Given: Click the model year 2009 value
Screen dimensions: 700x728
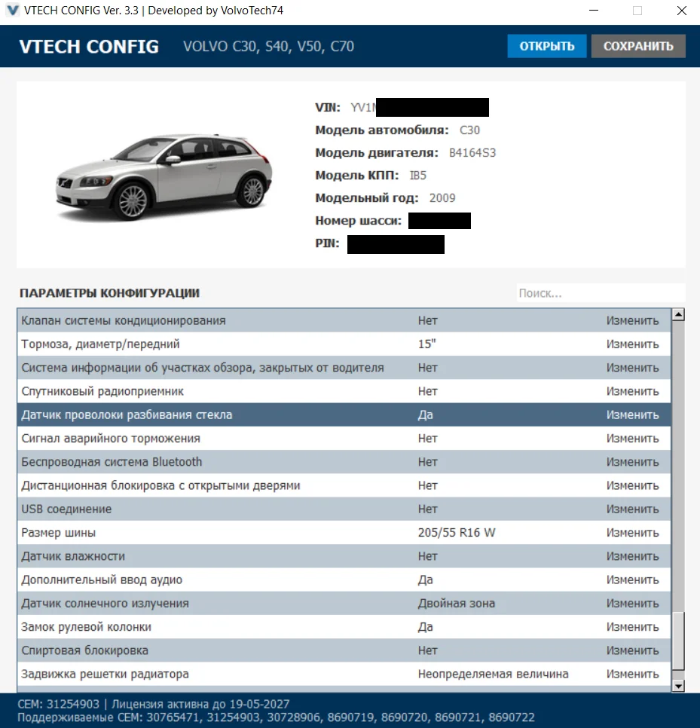Looking at the screenshot, I should coord(442,198).
